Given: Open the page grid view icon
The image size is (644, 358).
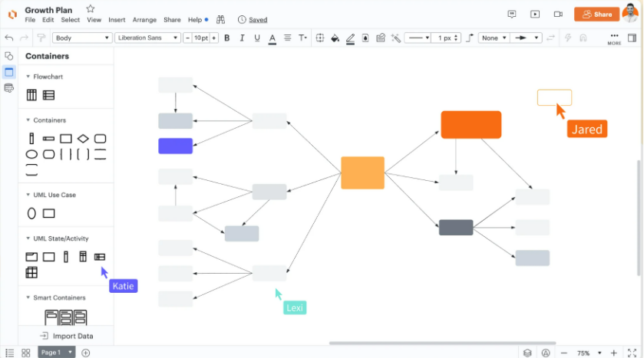Looking at the screenshot, I should click(x=26, y=353).
